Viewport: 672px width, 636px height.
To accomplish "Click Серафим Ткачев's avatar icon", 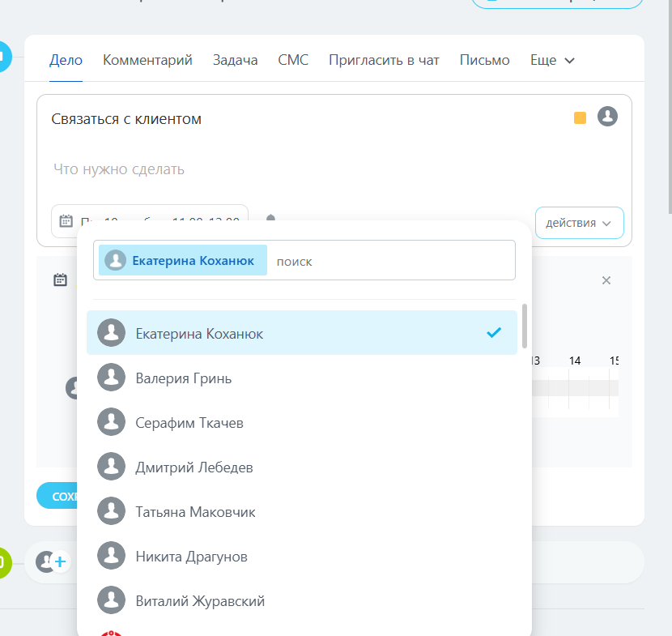I will [112, 422].
